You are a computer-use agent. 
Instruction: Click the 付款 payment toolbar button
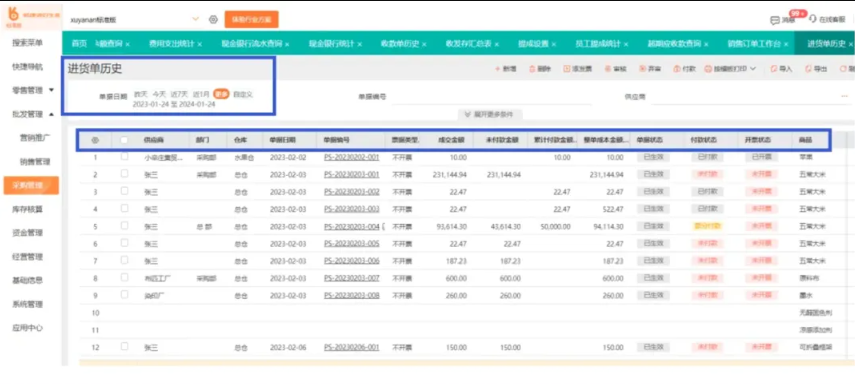click(x=685, y=69)
